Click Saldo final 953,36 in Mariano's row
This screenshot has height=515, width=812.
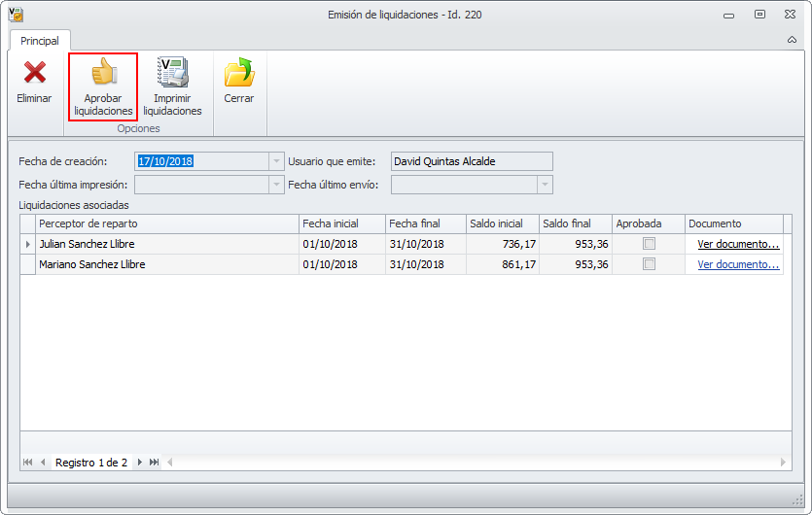576,264
